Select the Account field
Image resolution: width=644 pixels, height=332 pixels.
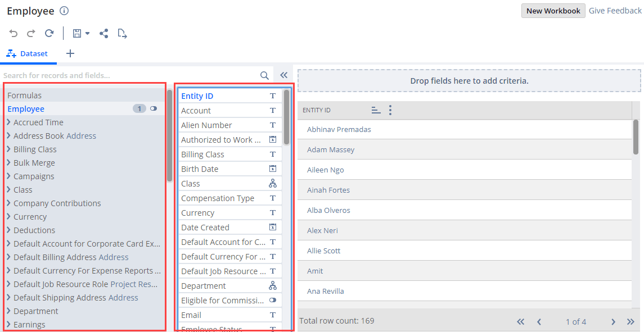pos(230,111)
